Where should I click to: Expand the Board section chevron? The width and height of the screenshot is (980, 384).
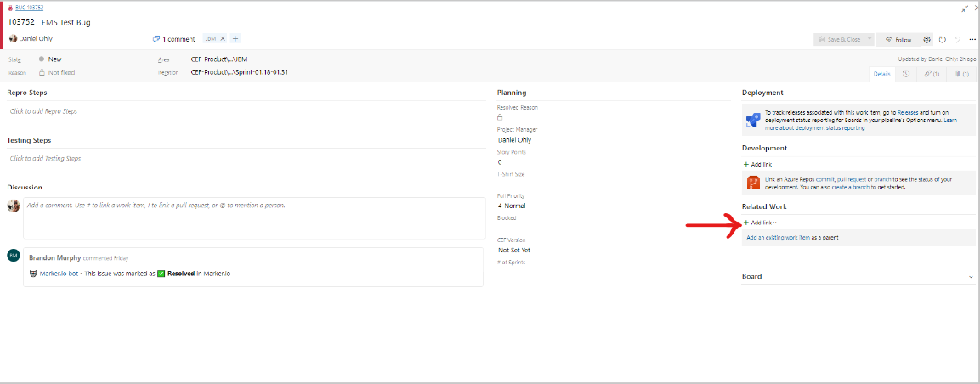[971, 277]
